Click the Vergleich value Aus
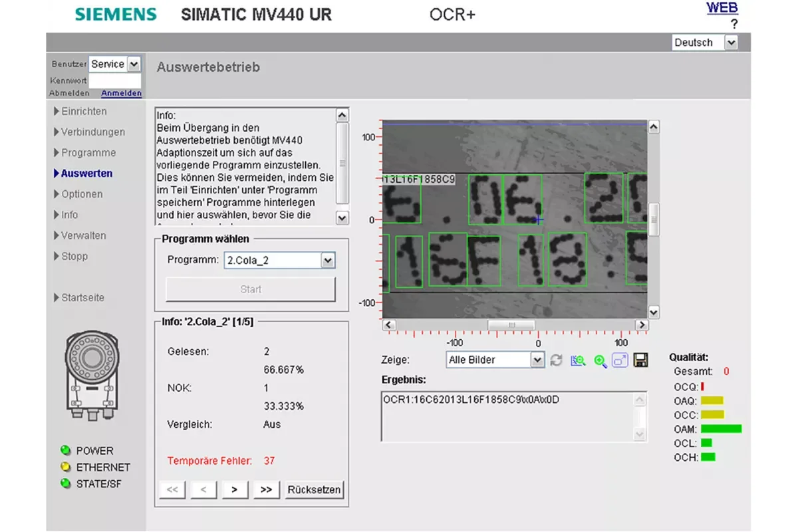The image size is (798, 532). pyautogui.click(x=272, y=424)
